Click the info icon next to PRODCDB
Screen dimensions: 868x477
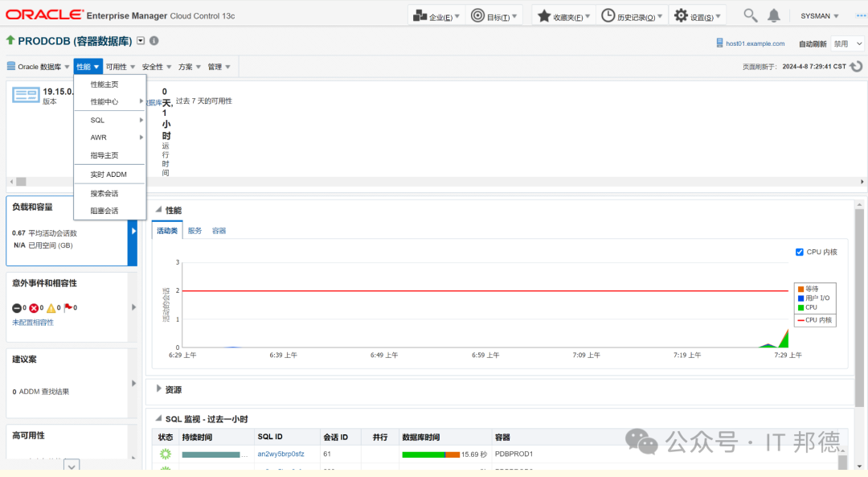tap(154, 40)
